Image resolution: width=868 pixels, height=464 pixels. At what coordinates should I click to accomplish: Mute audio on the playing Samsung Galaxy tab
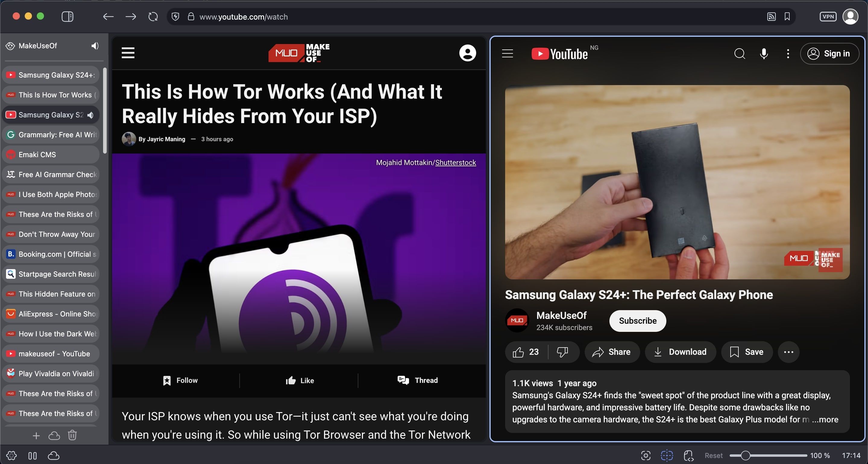click(90, 115)
